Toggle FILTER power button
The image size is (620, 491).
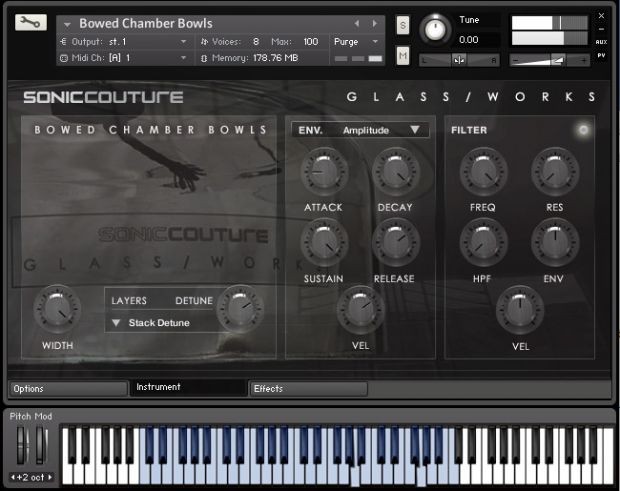pyautogui.click(x=583, y=130)
